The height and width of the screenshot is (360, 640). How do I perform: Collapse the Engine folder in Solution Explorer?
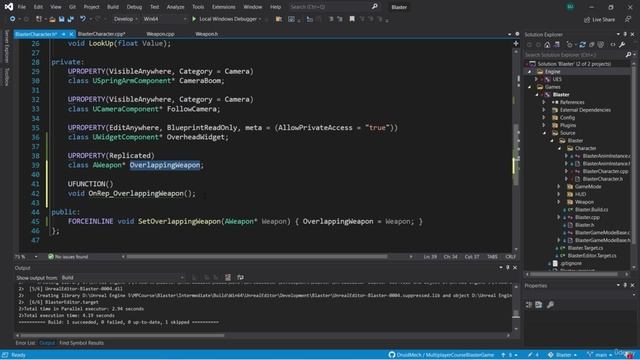click(x=530, y=71)
